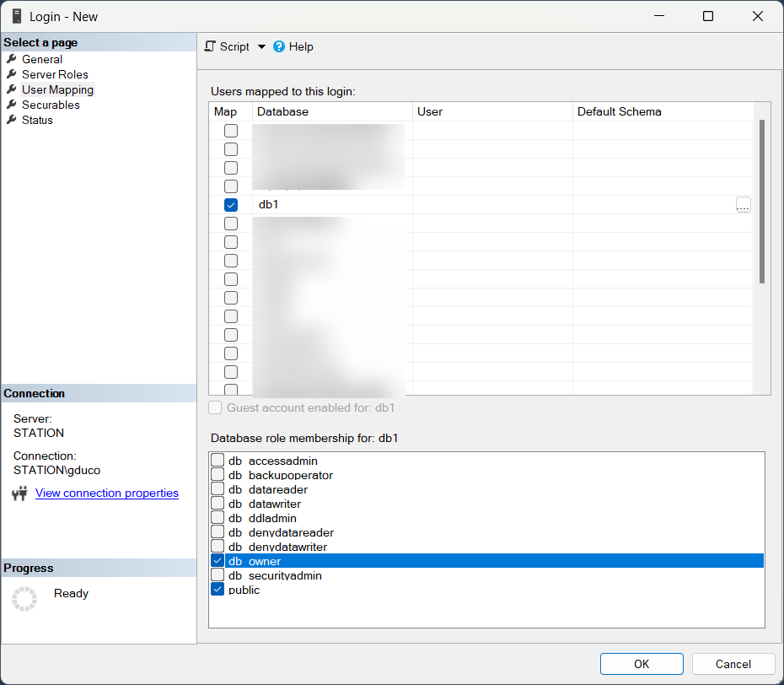Image resolution: width=784 pixels, height=685 pixels.
Task: Maximize the Login - New window
Action: coord(708,17)
